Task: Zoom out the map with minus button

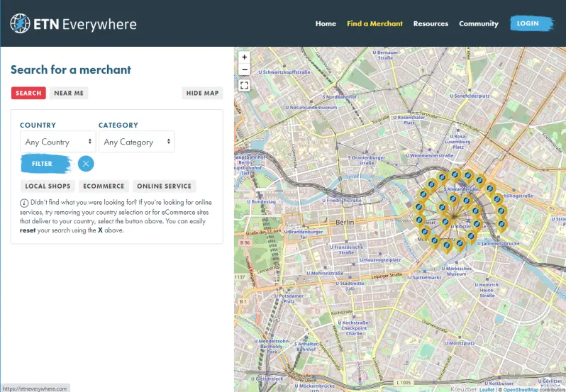Action: 245,69
